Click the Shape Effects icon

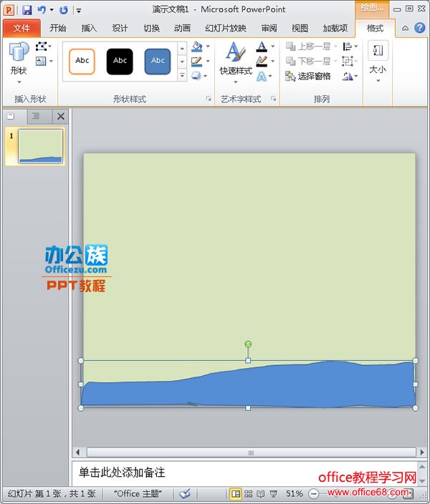pos(196,76)
